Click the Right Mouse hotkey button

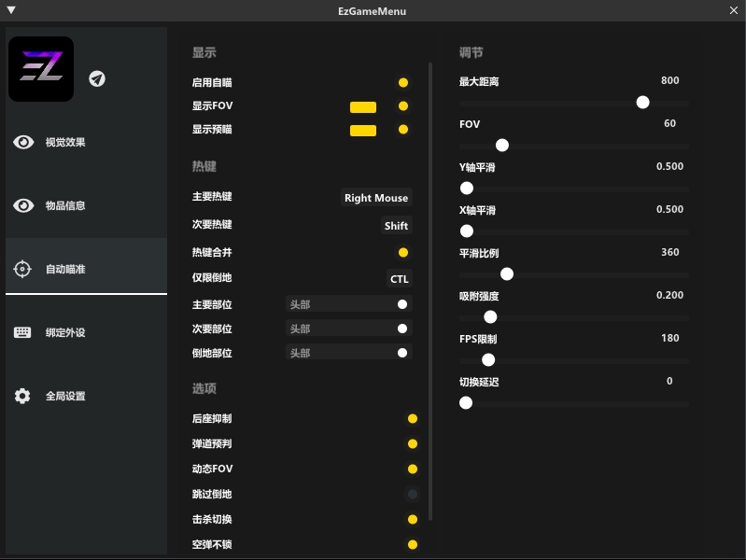(x=375, y=198)
